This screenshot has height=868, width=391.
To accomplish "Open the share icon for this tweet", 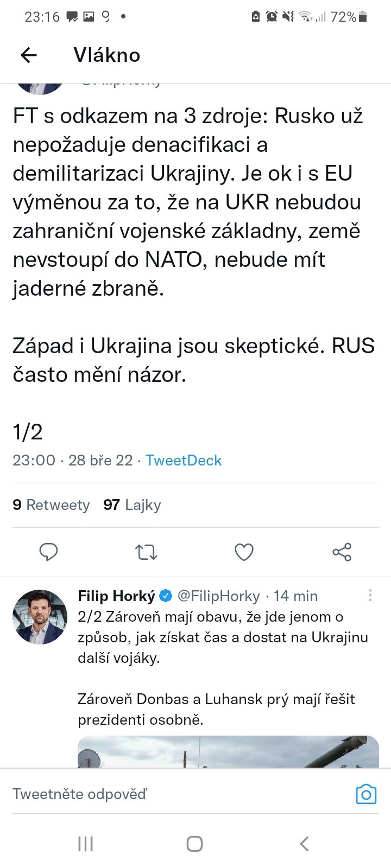I will pyautogui.click(x=342, y=552).
